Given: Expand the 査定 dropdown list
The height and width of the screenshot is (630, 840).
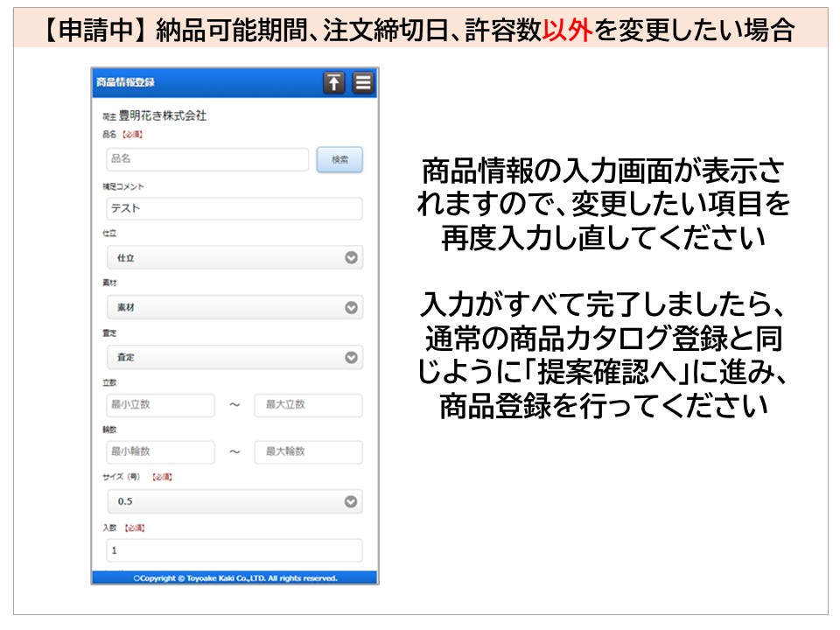Looking at the screenshot, I should click(233, 357).
